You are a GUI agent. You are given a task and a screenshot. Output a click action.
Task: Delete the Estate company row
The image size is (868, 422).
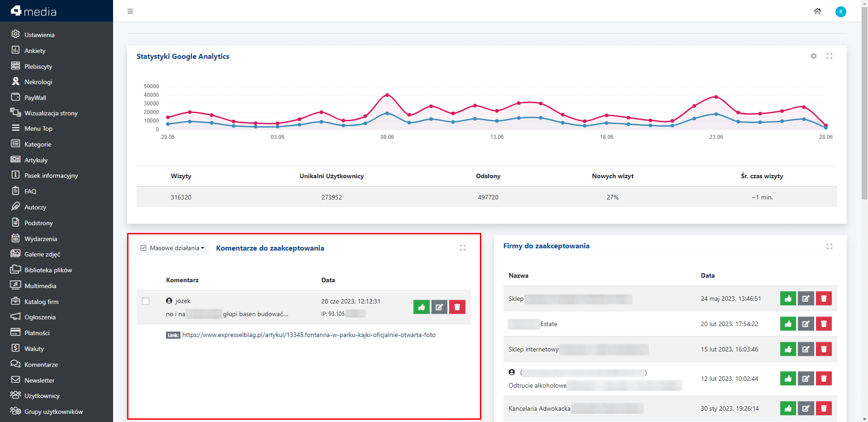[824, 324]
